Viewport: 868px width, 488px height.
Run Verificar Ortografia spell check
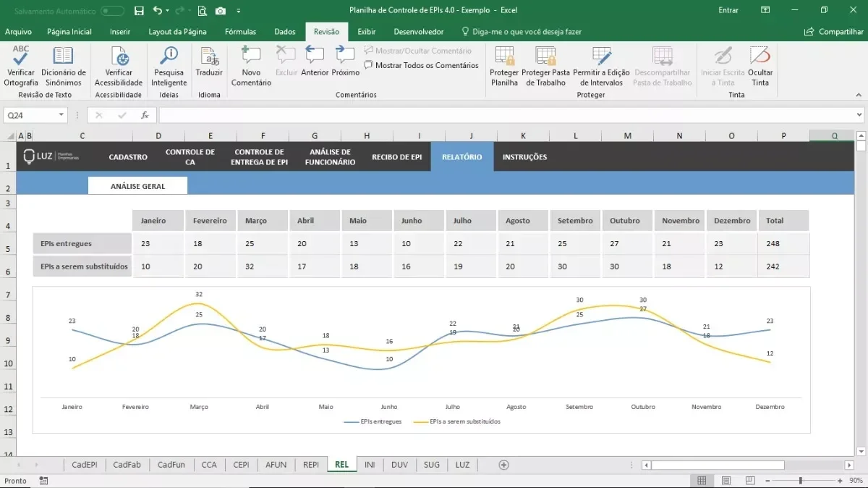coord(21,66)
